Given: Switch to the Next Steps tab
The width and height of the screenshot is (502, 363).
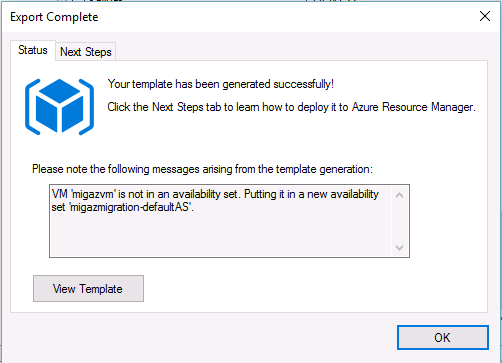Looking at the screenshot, I should click(86, 52).
